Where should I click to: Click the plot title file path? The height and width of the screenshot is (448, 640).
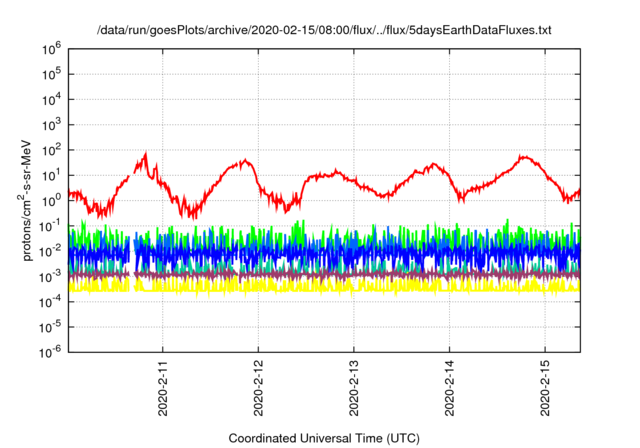coord(324,30)
